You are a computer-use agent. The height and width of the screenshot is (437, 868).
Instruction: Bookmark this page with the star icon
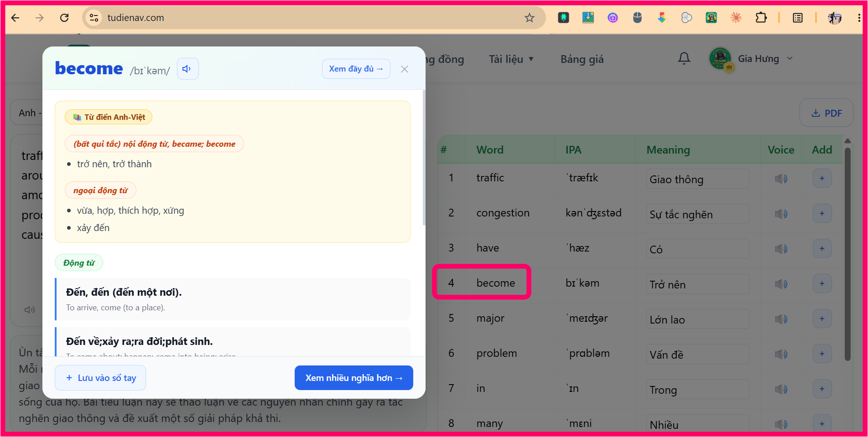pos(529,18)
